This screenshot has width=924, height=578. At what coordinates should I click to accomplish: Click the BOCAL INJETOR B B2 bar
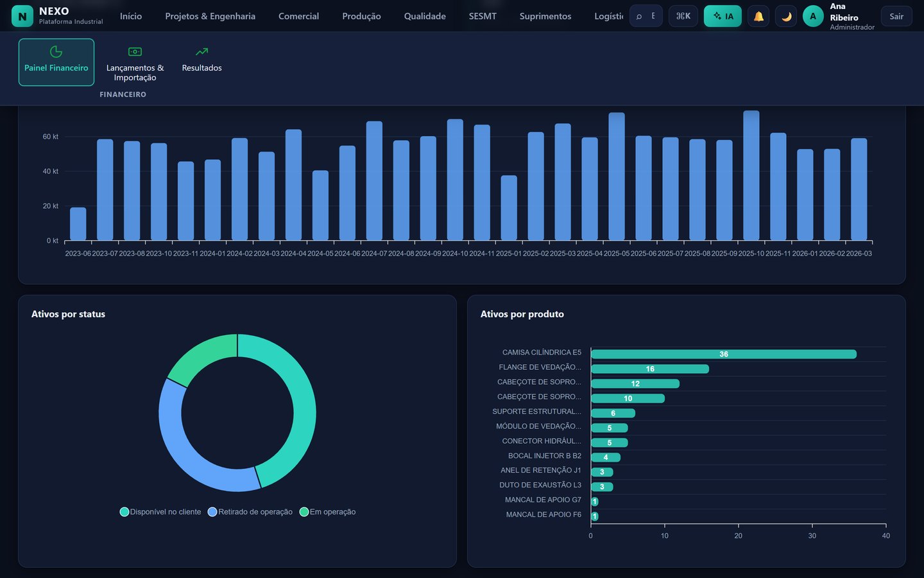[x=606, y=457]
